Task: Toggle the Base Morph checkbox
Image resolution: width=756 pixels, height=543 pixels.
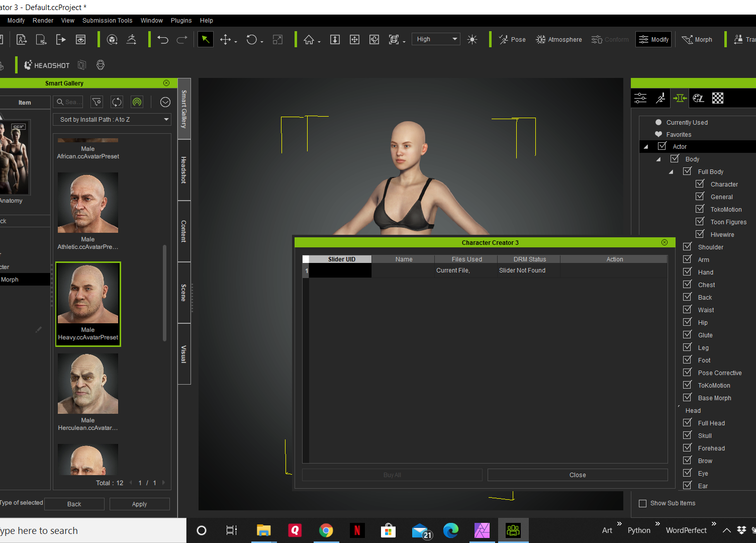Action: [x=687, y=398]
